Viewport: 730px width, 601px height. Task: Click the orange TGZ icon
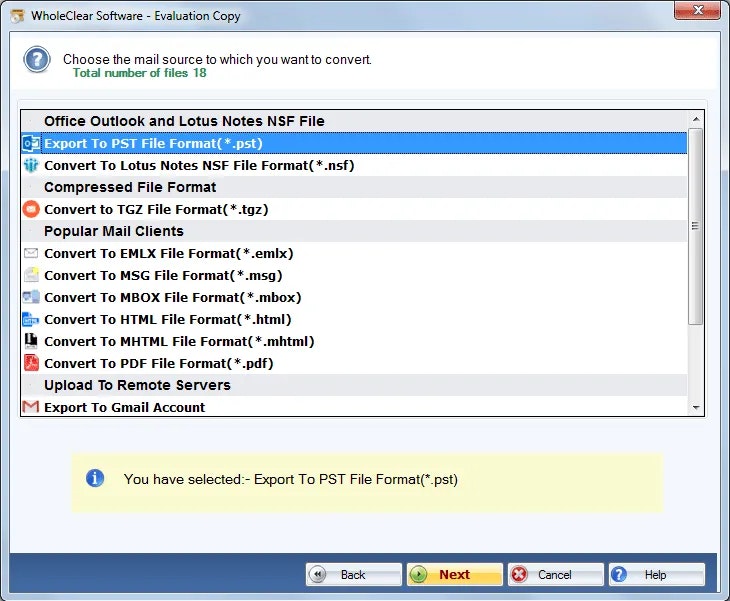[31, 209]
